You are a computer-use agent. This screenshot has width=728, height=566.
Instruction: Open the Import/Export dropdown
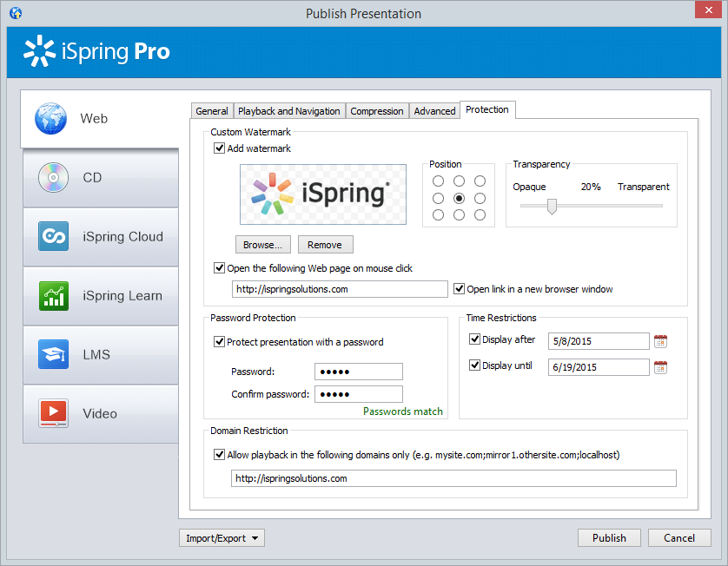(222, 538)
